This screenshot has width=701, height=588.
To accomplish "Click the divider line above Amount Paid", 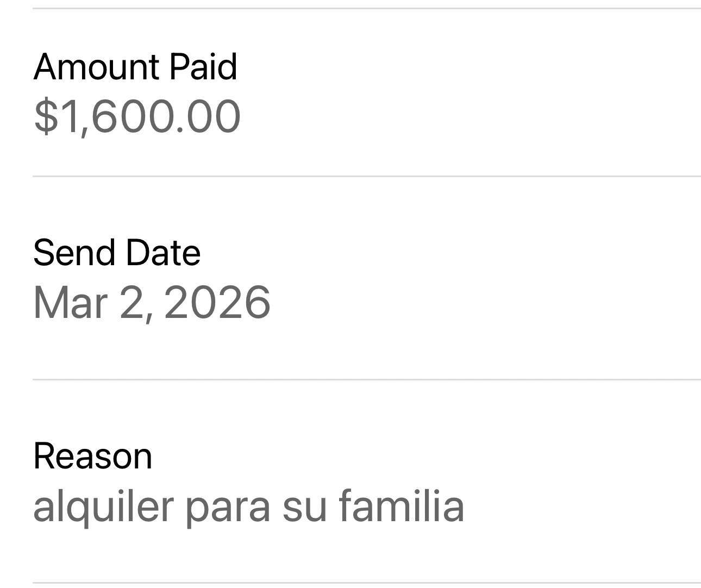I will click(x=366, y=9).
